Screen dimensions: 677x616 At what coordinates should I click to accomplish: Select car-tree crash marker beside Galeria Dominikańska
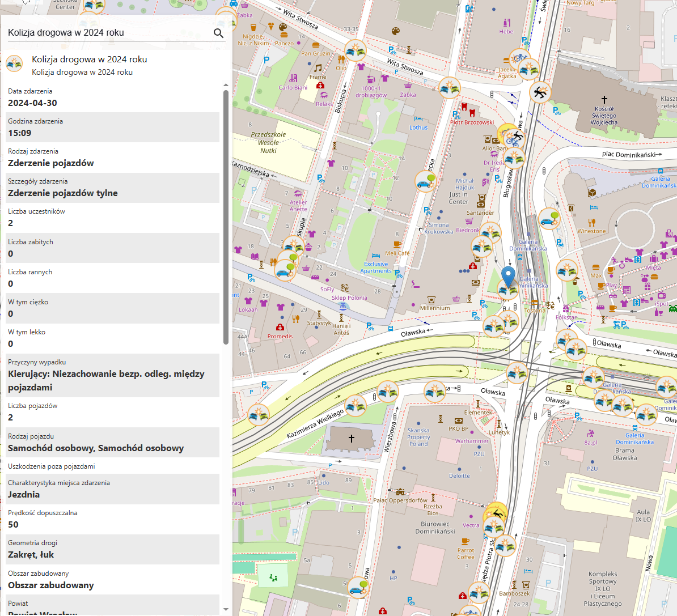(549, 219)
